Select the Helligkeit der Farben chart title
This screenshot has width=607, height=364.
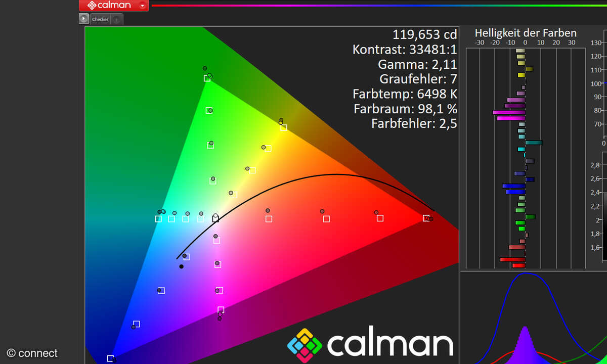click(x=526, y=32)
